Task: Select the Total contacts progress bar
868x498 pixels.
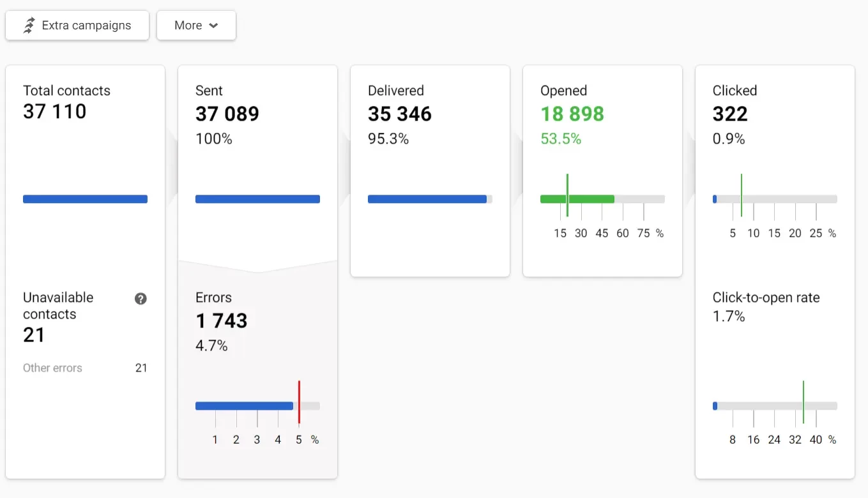Action: coord(85,199)
